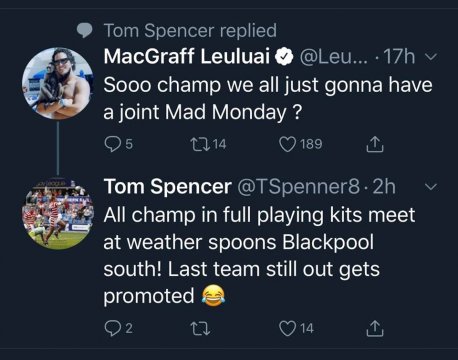Open the 'All champ in full playing kits' tweet
This screenshot has width=458, height=360.
click(x=259, y=255)
